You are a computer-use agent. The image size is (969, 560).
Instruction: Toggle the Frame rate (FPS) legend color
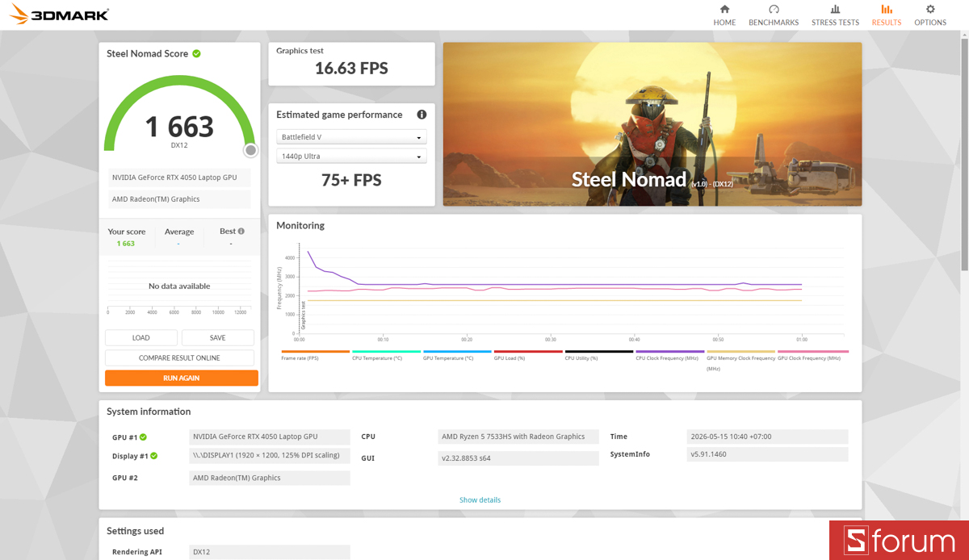pyautogui.click(x=315, y=352)
